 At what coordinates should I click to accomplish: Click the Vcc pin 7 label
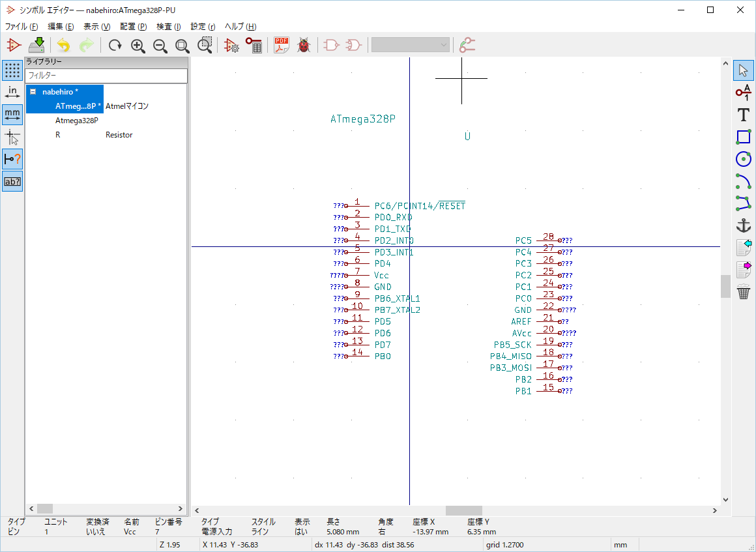click(x=381, y=275)
